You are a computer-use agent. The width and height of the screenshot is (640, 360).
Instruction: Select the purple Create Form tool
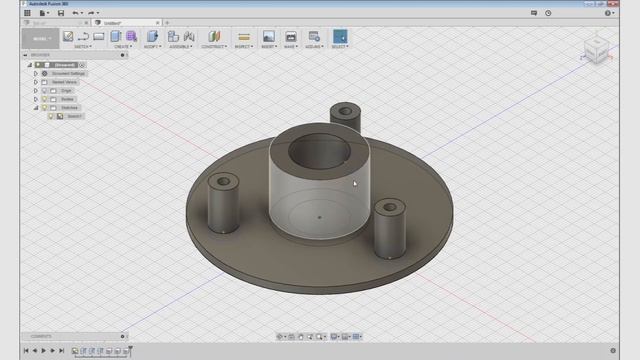click(131, 36)
